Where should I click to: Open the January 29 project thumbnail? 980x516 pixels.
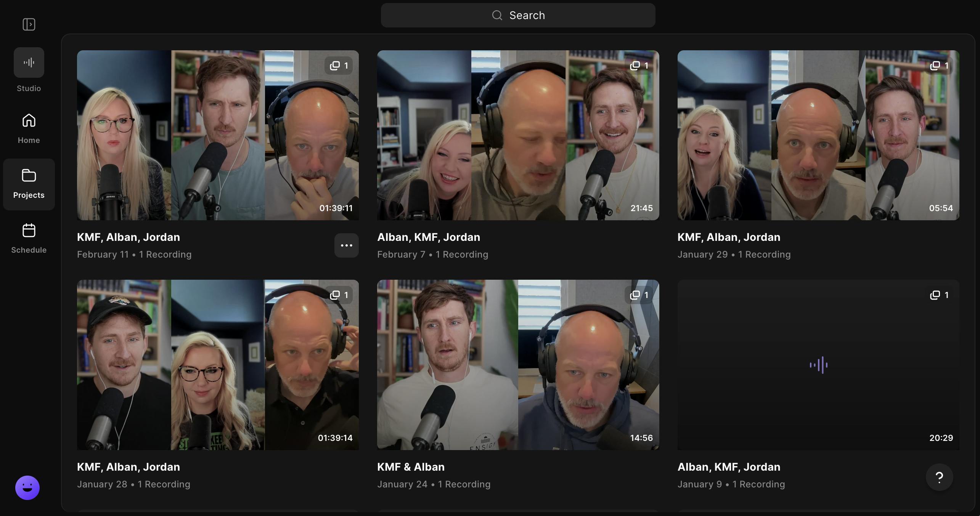[818, 135]
